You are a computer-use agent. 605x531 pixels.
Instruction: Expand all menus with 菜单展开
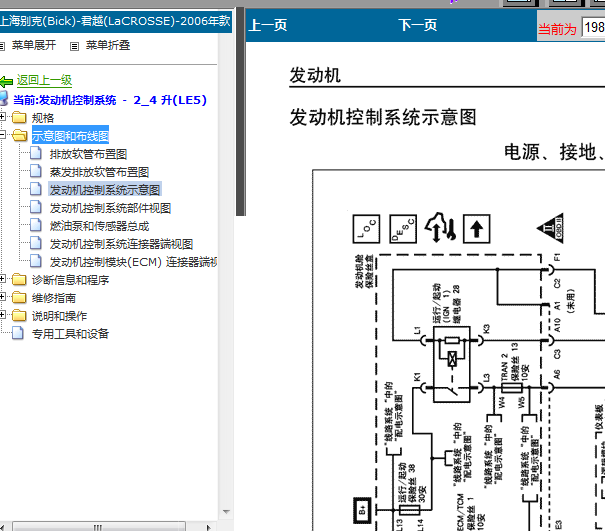pyautogui.click(x=34, y=46)
